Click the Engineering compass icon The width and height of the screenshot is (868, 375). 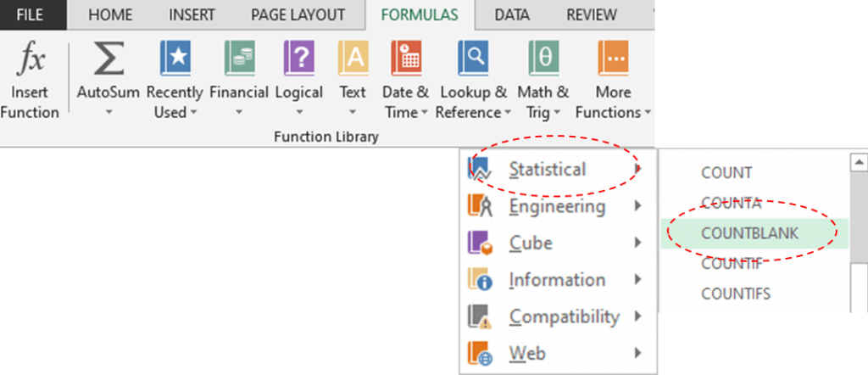click(480, 205)
